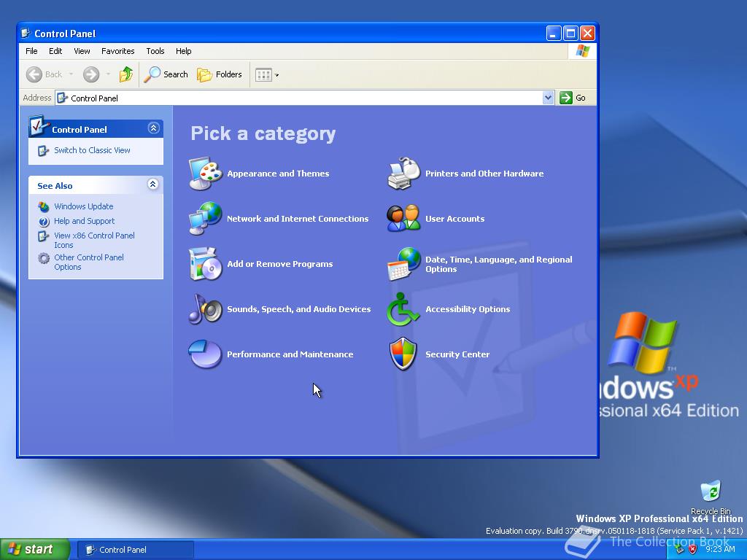
Task: Click the Search magnifier toolbar button
Action: [x=166, y=74]
